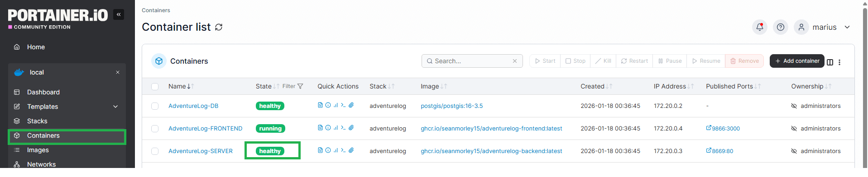Open the AdventureLog-SERVER container details
The height and width of the screenshot is (177, 868).
click(201, 151)
